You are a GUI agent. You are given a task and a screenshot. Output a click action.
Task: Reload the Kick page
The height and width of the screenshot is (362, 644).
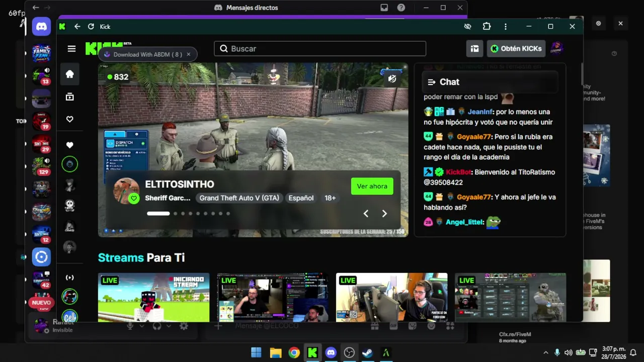[91, 27]
